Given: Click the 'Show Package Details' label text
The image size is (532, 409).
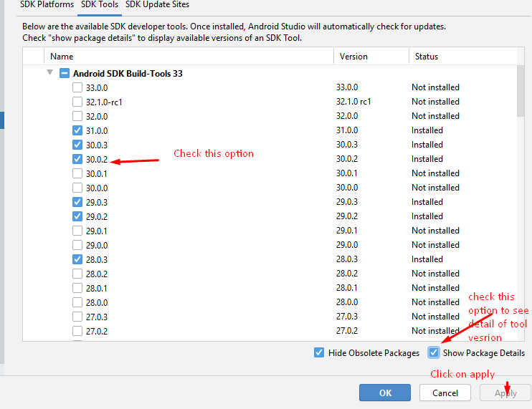Looking at the screenshot, I should 484,353.
